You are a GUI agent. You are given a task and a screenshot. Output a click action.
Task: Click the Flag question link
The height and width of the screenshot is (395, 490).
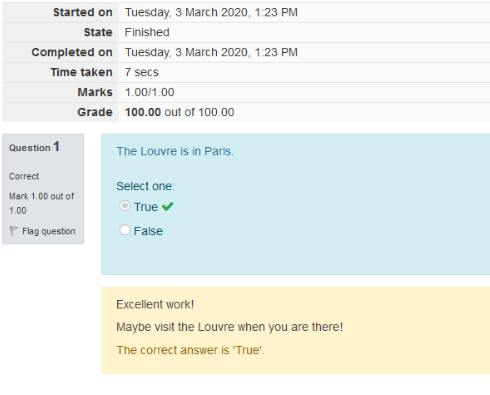[x=49, y=231]
